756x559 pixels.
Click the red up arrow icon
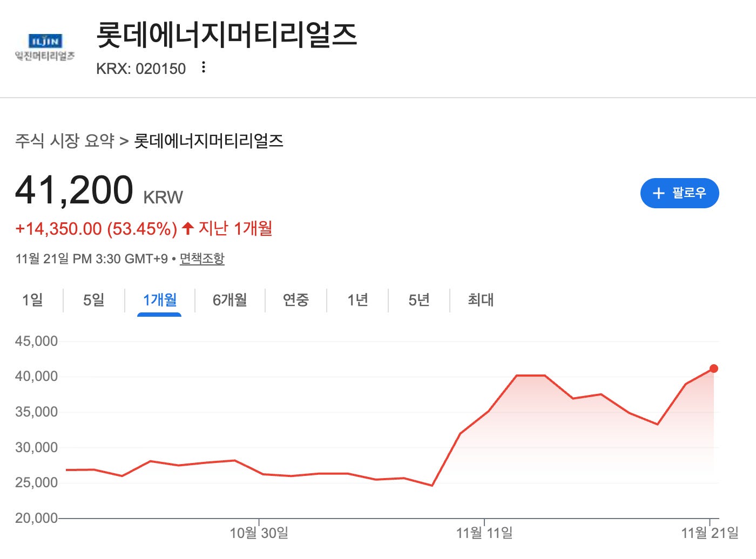(x=188, y=228)
